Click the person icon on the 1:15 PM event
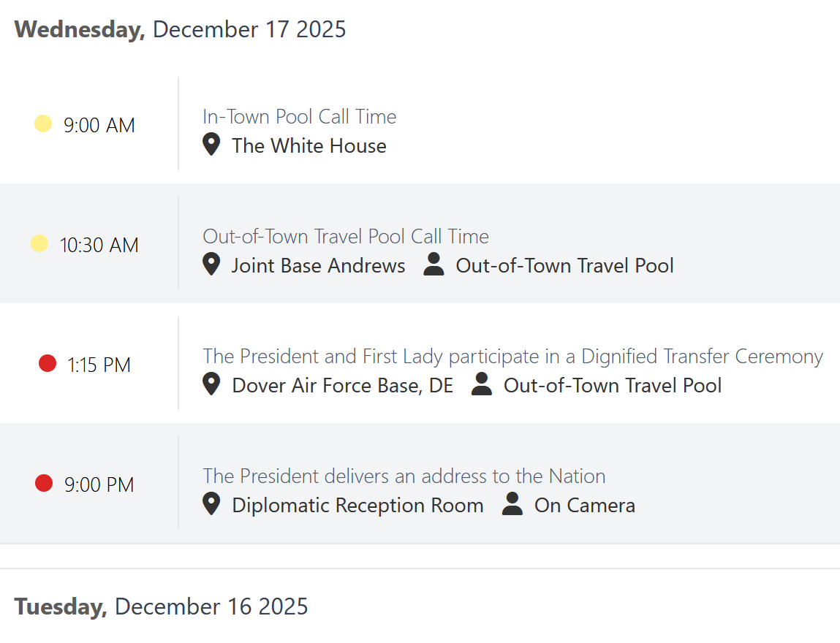The width and height of the screenshot is (840, 643). (x=481, y=384)
